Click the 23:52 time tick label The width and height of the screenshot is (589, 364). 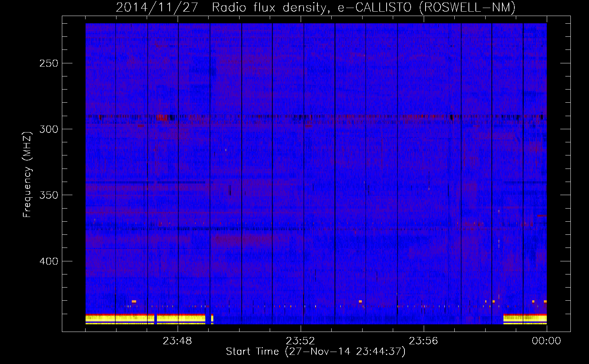pos(300,341)
